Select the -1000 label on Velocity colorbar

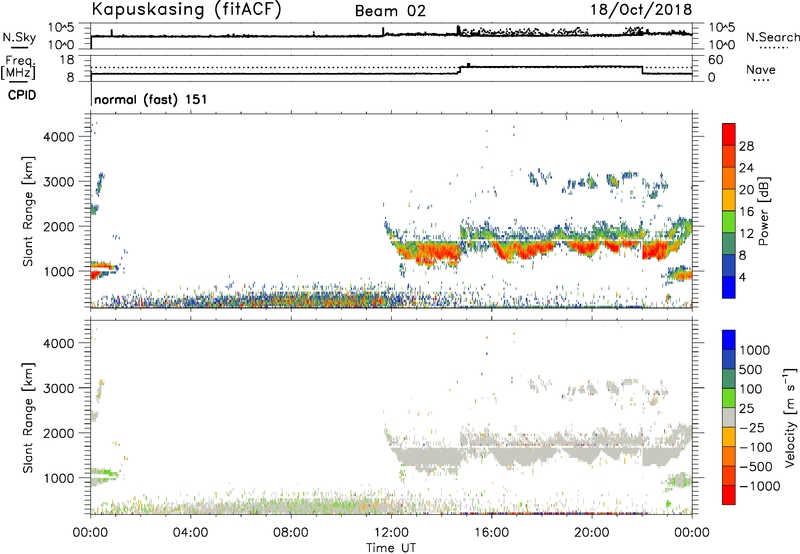759,486
